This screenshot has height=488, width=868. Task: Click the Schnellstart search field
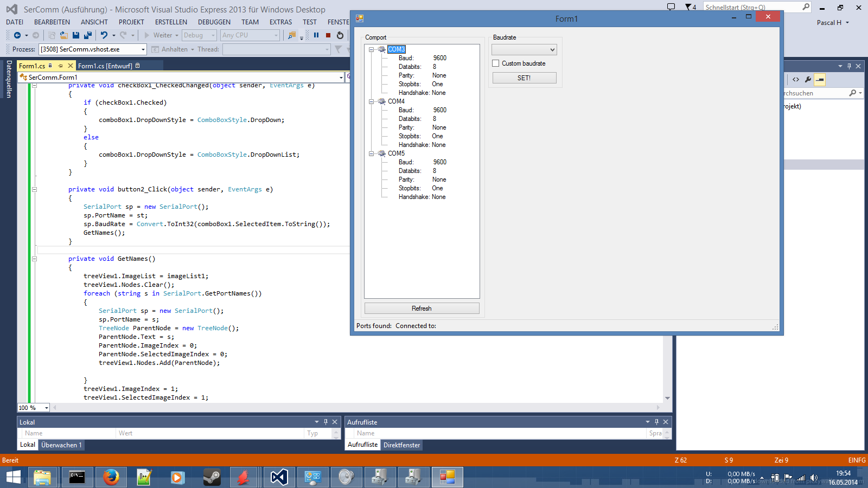(752, 7)
